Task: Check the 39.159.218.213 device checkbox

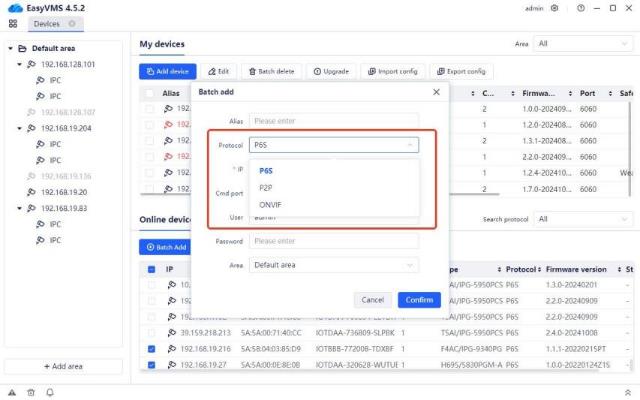Action: pos(151,333)
